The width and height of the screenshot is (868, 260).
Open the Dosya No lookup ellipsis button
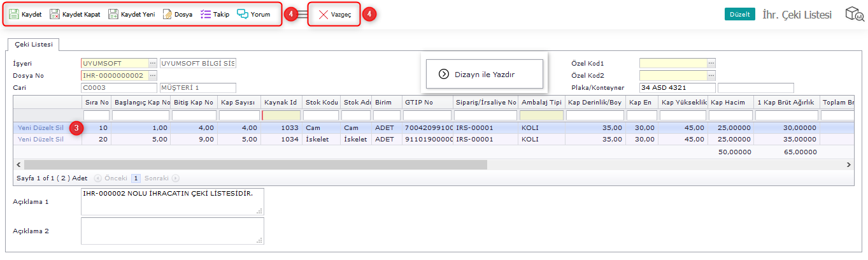tap(153, 75)
